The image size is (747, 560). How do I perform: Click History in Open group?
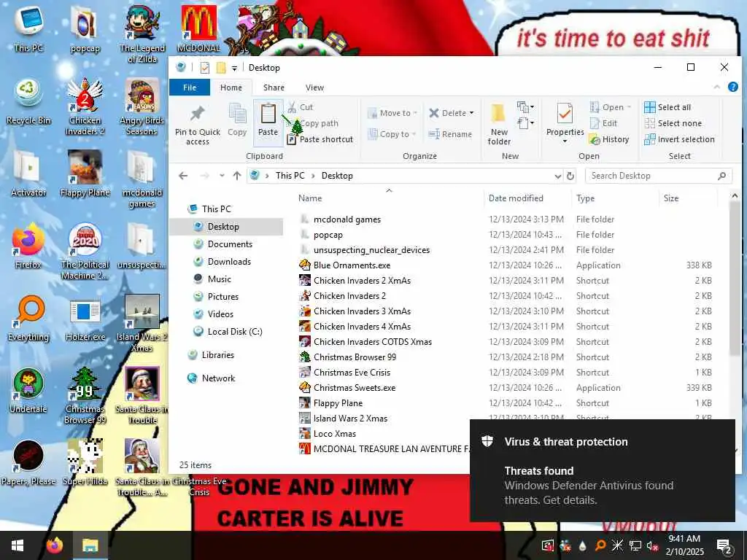609,139
